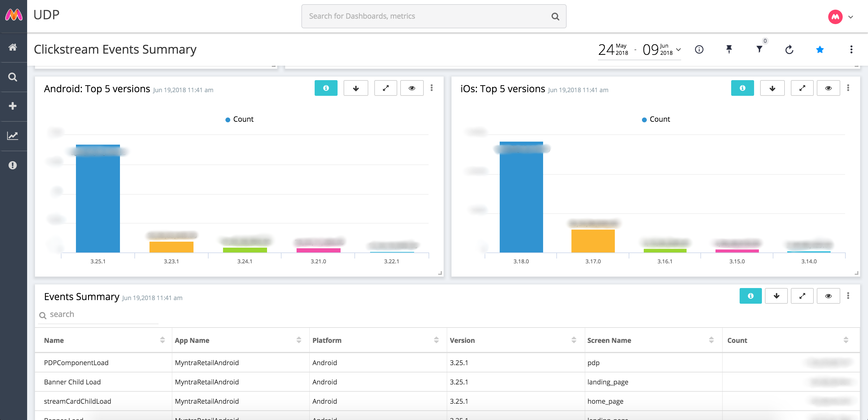Download the Android Top 5 versions chart
The image size is (868, 420).
tap(356, 88)
